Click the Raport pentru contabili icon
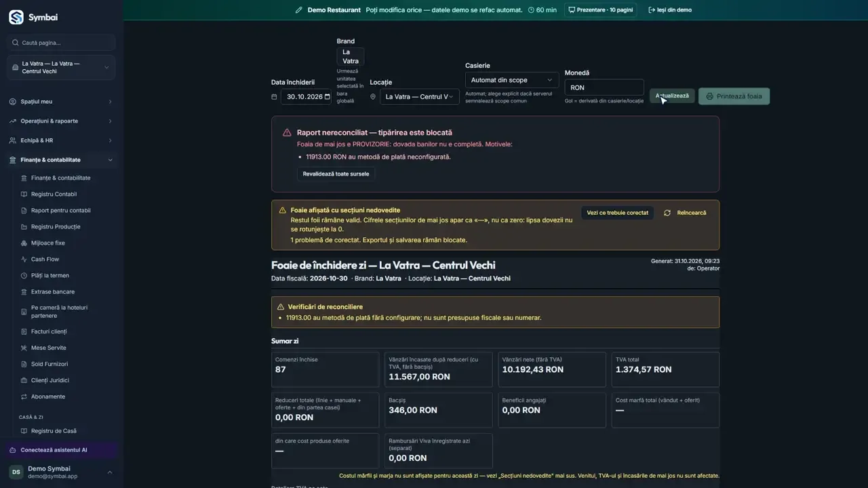This screenshot has width=868, height=488. 24,211
